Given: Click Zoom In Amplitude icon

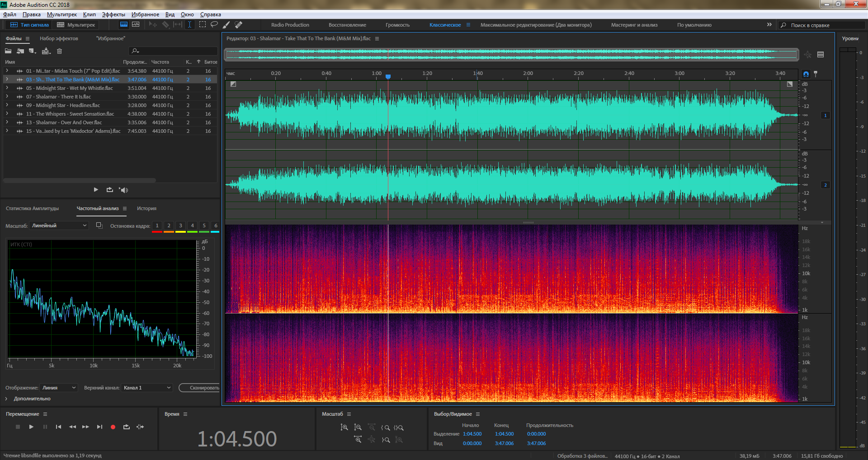Looking at the screenshot, I should pyautogui.click(x=344, y=427).
